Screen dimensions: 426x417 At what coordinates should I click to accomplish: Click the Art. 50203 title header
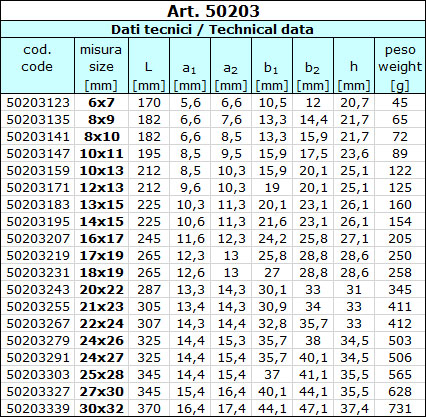tap(213, 11)
